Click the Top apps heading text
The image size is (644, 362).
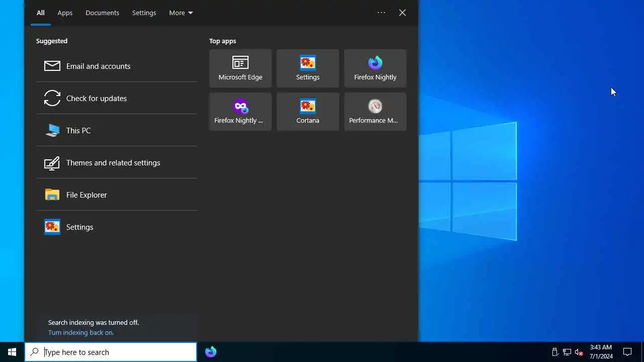pos(222,41)
